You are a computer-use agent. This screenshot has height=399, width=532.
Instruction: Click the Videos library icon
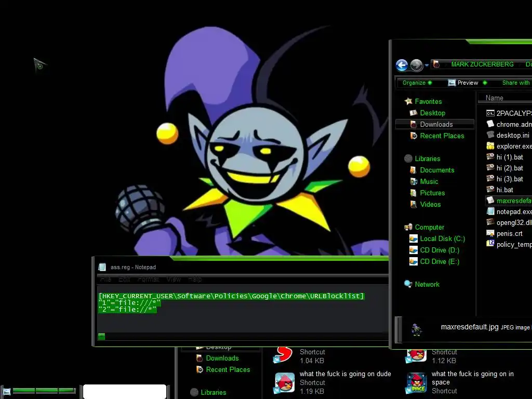(413, 204)
